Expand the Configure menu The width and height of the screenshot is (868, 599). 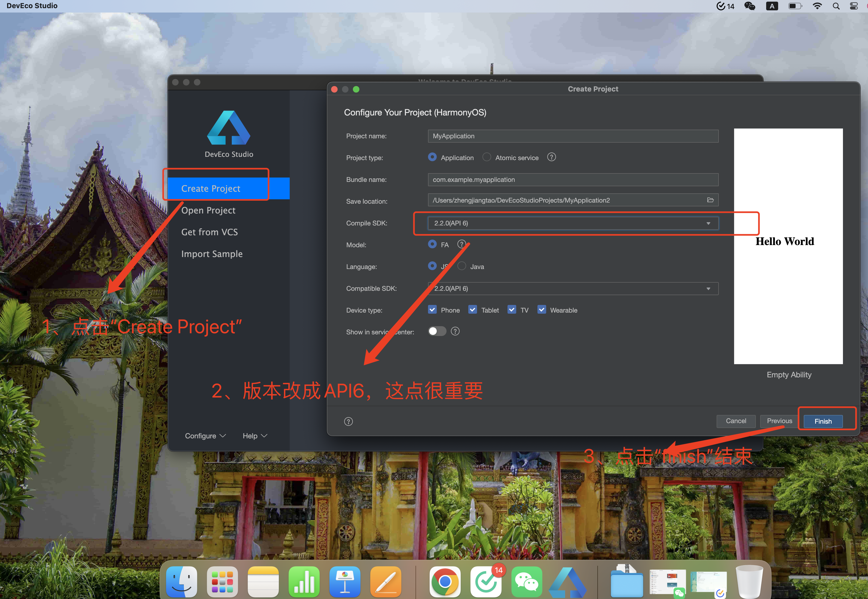click(205, 436)
